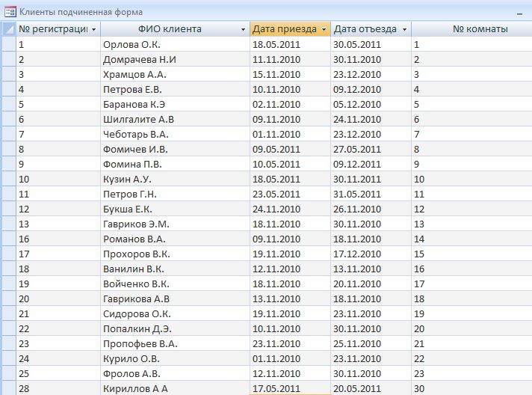The width and height of the screenshot is (532, 395).
Task: Click arrival date 18.05.2011 in Орлова's row
Action: (x=290, y=44)
